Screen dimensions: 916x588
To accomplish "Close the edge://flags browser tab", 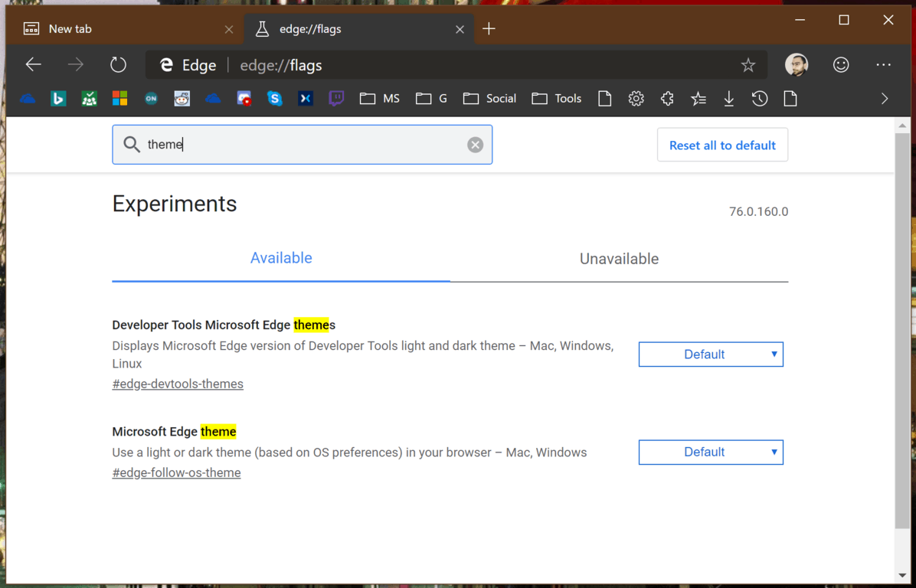I will [460, 29].
